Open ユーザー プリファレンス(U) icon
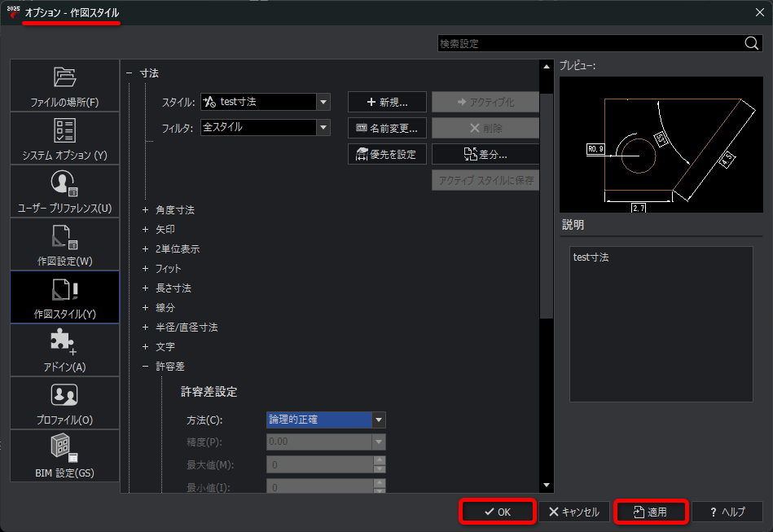This screenshot has height=532, width=773. (64, 182)
